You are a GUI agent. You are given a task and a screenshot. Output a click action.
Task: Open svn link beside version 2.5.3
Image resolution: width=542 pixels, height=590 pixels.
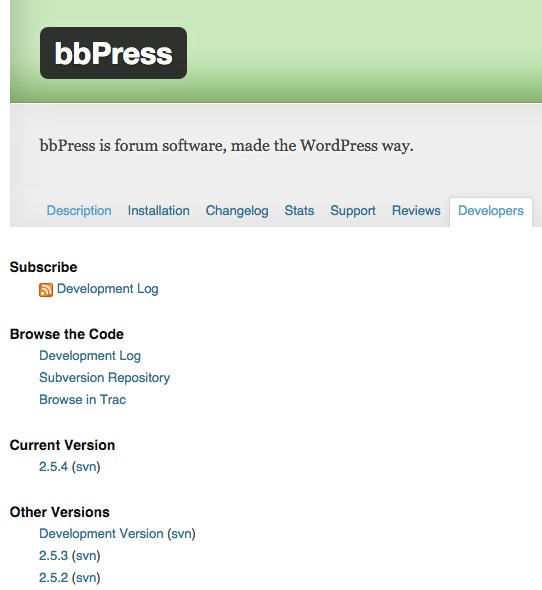click(x=86, y=556)
